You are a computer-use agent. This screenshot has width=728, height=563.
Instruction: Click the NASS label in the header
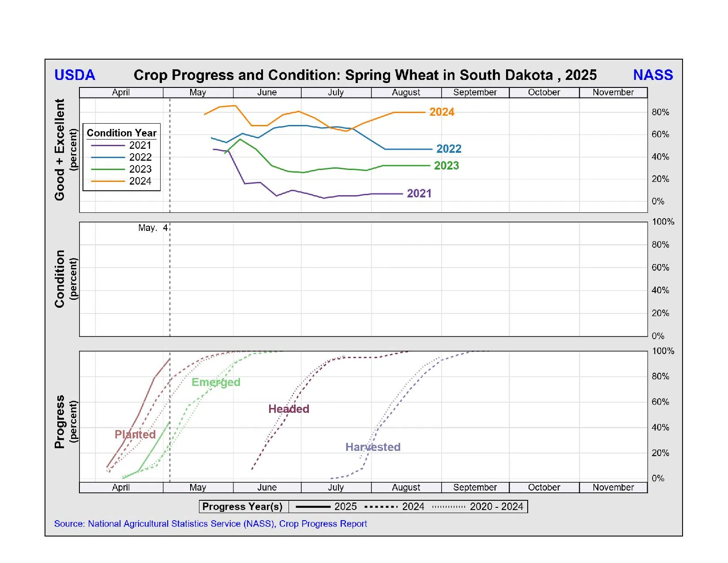pos(653,75)
